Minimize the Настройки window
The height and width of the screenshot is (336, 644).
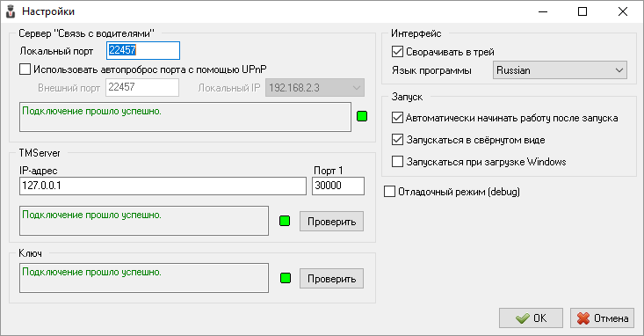(x=543, y=11)
